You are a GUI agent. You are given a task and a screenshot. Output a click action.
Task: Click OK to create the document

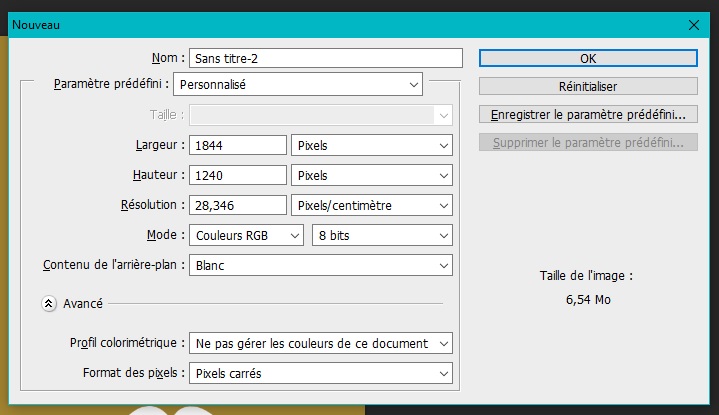588,58
